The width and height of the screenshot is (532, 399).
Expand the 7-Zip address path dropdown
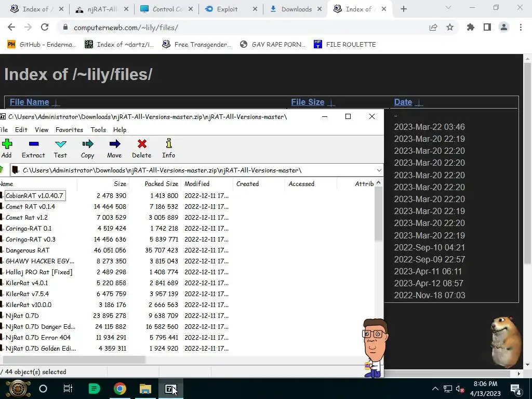point(379,170)
